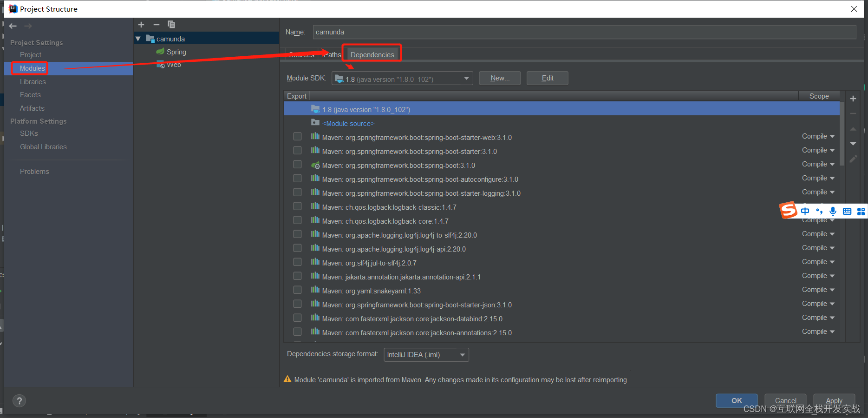Click the JDK folder icon in dependency list

tap(315, 109)
